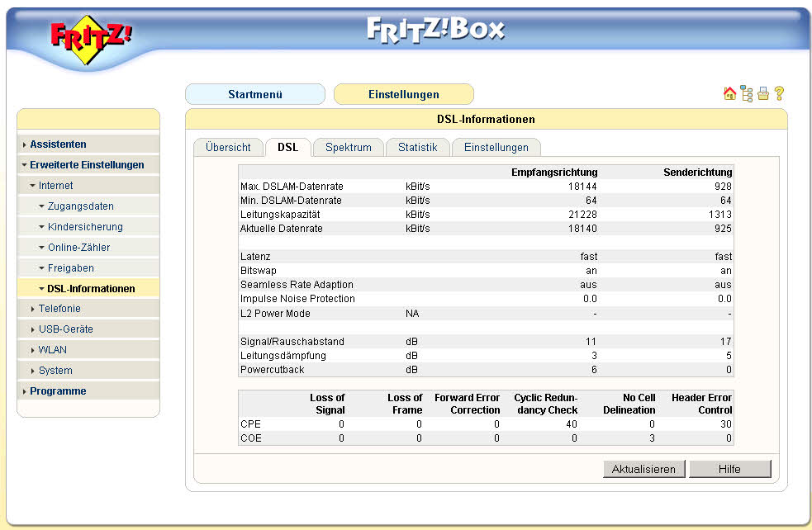Expand the Assistenten arrow

click(x=24, y=145)
